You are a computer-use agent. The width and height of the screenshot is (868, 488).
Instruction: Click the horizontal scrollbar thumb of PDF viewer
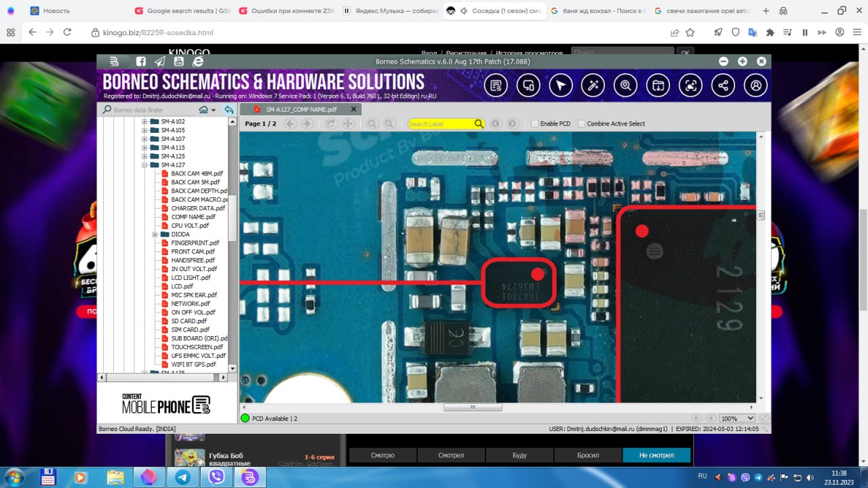click(473, 407)
